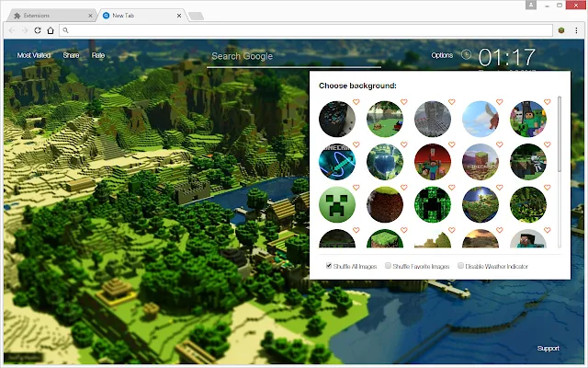Pick the gray stone tower background
The image size is (588, 368).
coord(433,119)
